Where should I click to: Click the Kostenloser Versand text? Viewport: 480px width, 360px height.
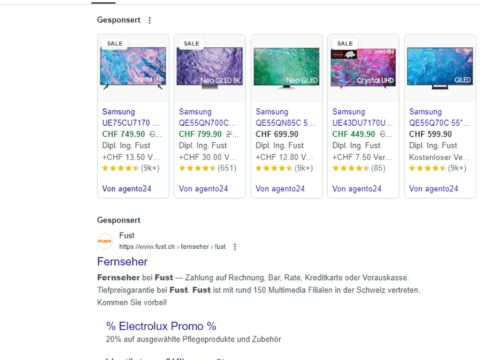(439, 157)
